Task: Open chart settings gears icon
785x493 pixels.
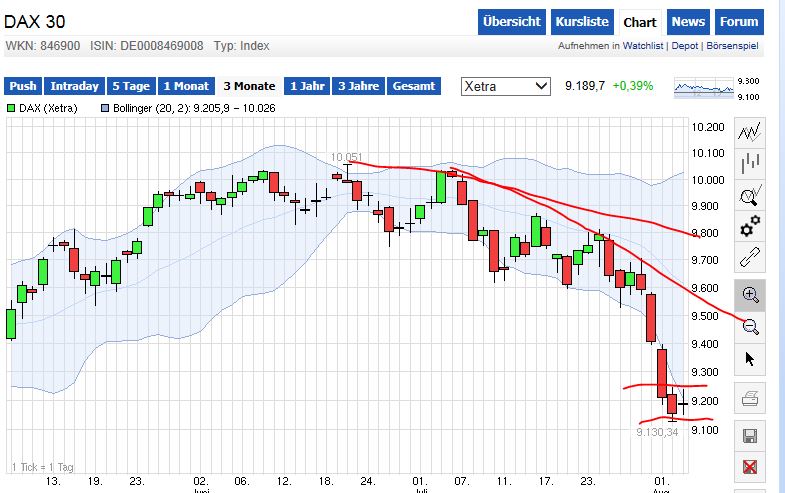Action: [x=750, y=228]
